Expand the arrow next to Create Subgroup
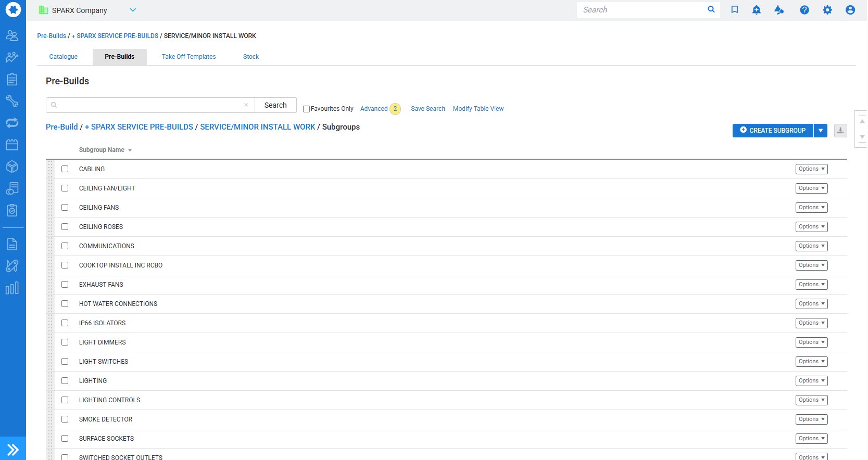 pyautogui.click(x=820, y=131)
